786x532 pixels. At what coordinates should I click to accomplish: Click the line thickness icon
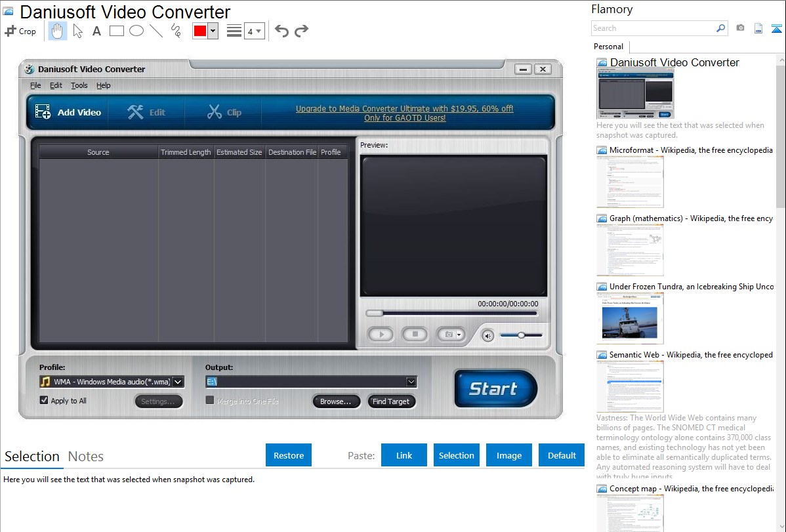[234, 31]
